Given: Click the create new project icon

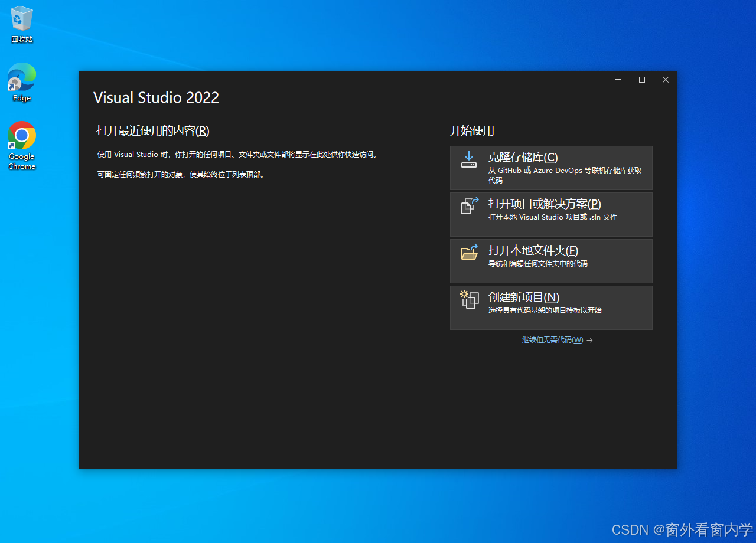Looking at the screenshot, I should pyautogui.click(x=470, y=299).
